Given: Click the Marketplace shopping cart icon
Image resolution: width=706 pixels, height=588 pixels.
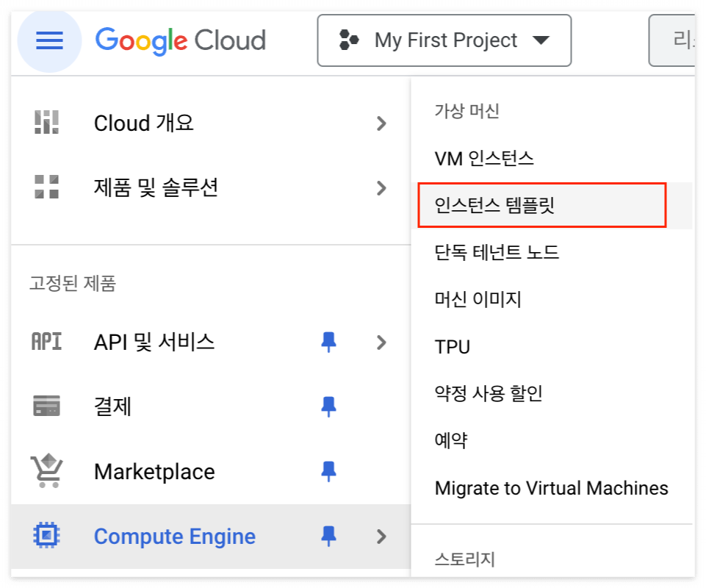Looking at the screenshot, I should [x=47, y=471].
